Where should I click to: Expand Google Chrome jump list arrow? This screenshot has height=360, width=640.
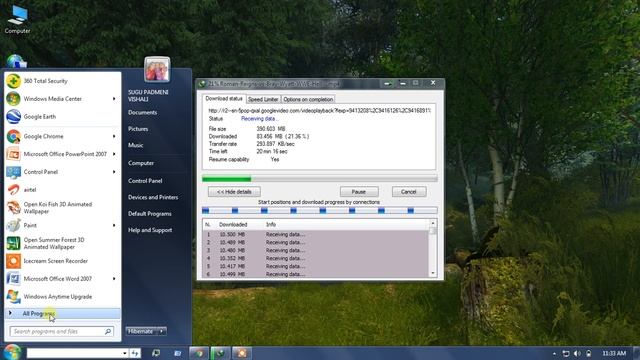click(x=114, y=136)
